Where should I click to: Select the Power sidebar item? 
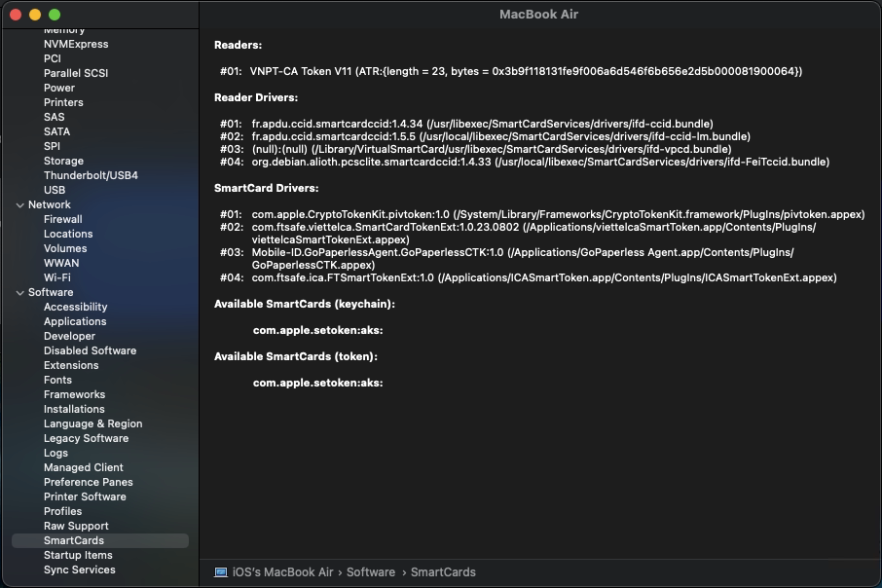pyautogui.click(x=59, y=88)
